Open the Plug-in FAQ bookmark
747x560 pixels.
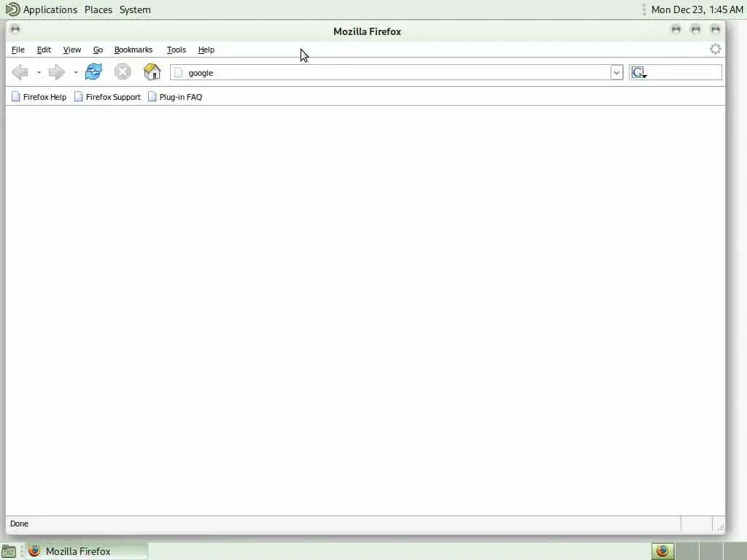pyautogui.click(x=175, y=97)
